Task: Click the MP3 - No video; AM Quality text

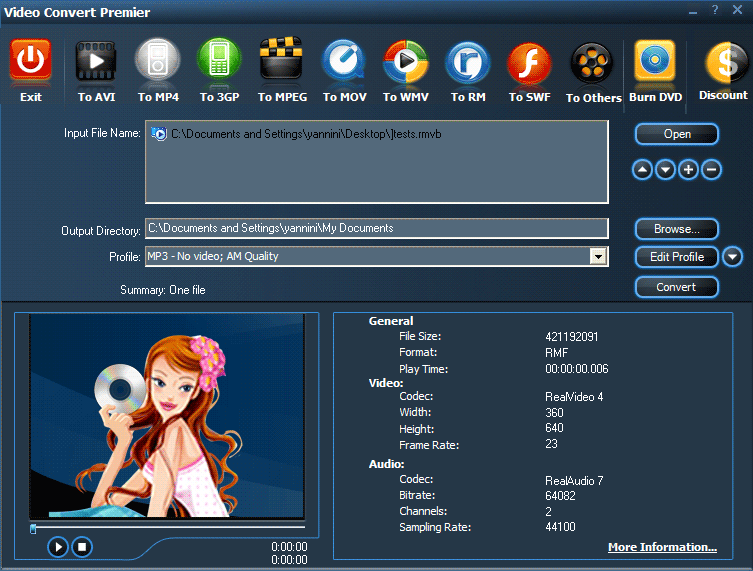Action: click(x=213, y=256)
